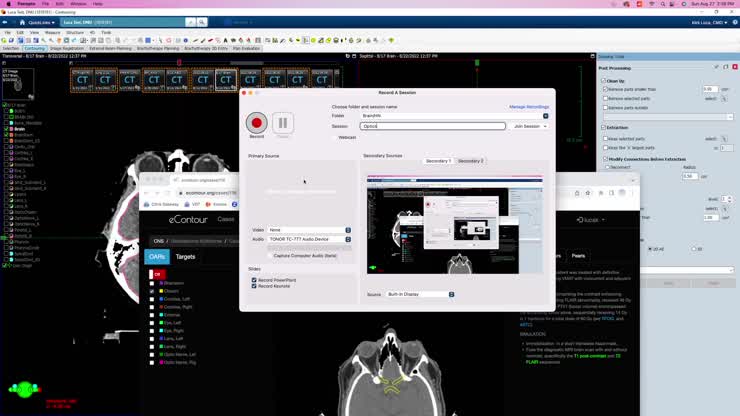740x416 pixels.
Task: Open the Audio device dropdown
Action: coord(309,239)
